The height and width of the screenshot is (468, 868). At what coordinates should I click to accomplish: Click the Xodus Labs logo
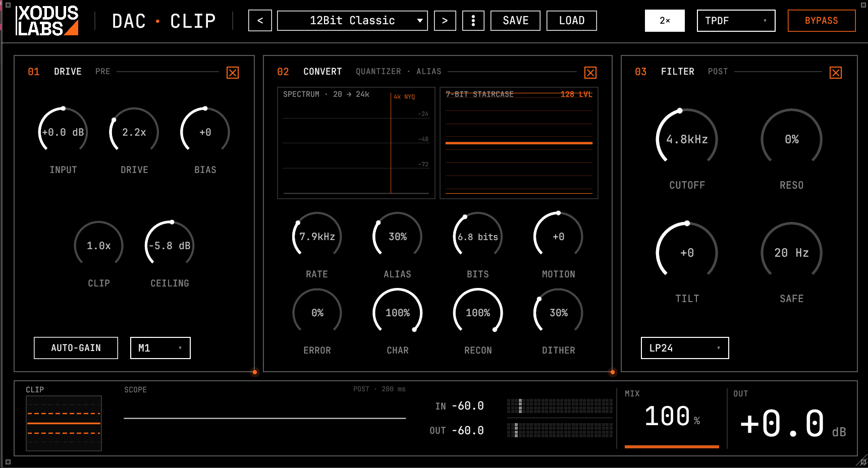47,21
